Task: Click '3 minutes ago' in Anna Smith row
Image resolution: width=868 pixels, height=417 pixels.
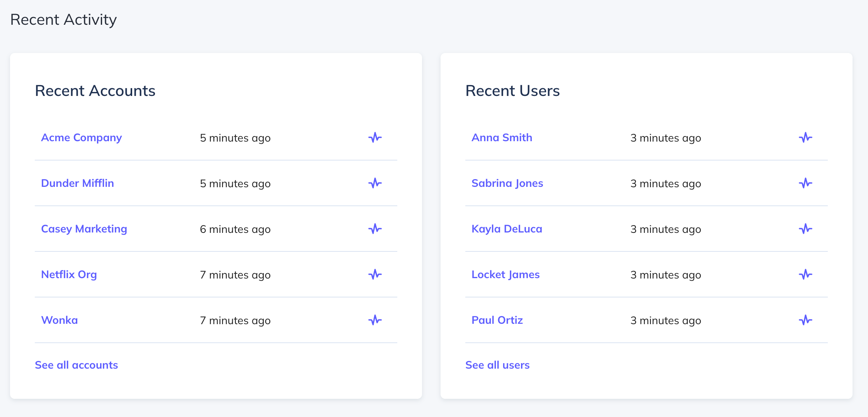Action: (x=665, y=138)
